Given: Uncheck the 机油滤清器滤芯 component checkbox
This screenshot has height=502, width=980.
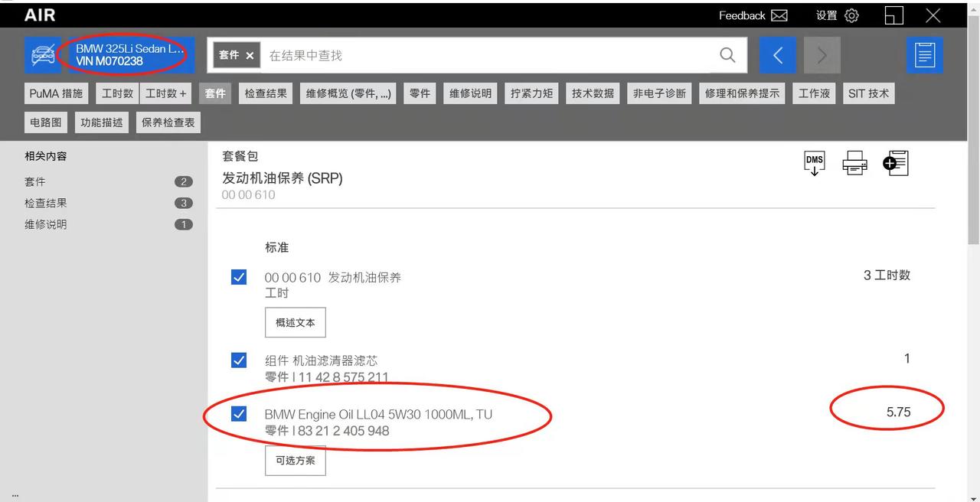Looking at the screenshot, I should [239, 360].
